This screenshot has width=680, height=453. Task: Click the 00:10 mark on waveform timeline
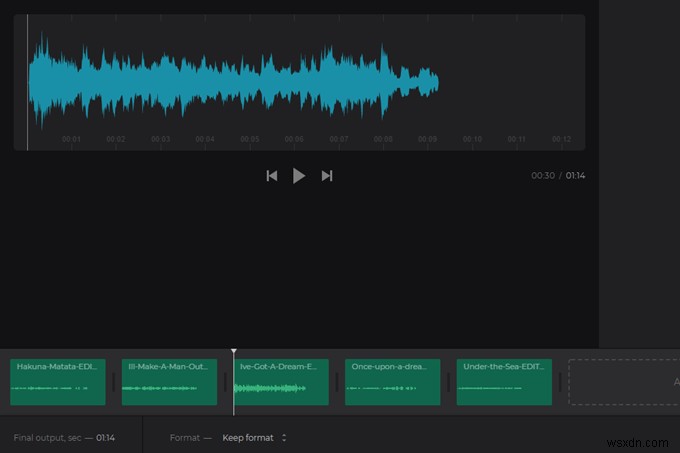(x=472, y=140)
